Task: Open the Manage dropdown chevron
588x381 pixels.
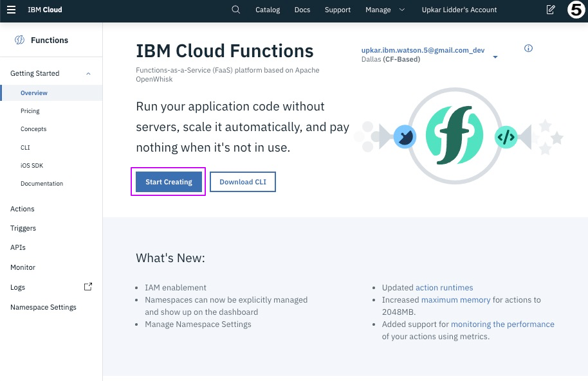Action: pos(402,10)
